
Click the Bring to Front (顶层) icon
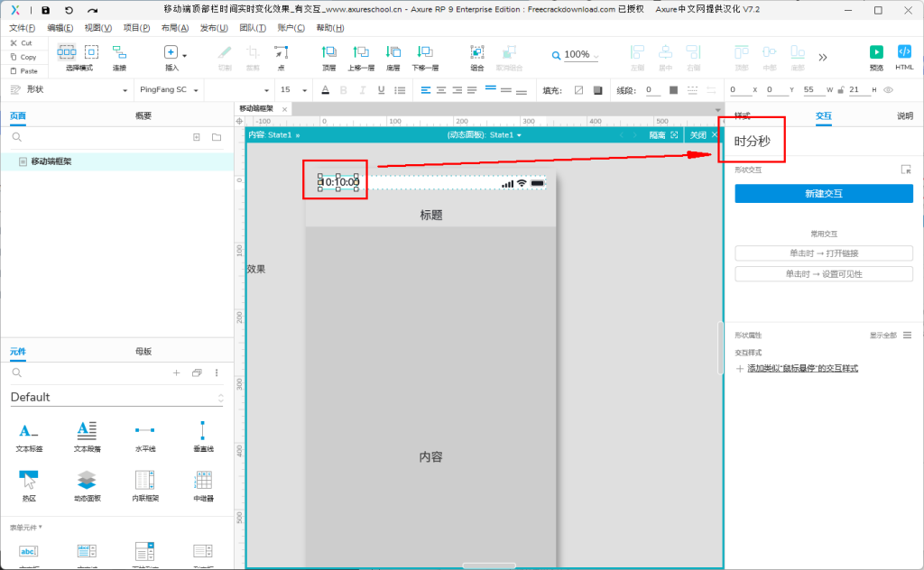click(329, 52)
